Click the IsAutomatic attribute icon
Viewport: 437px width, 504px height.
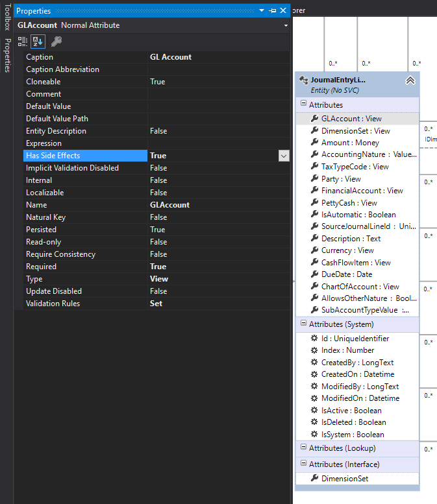[314, 214]
